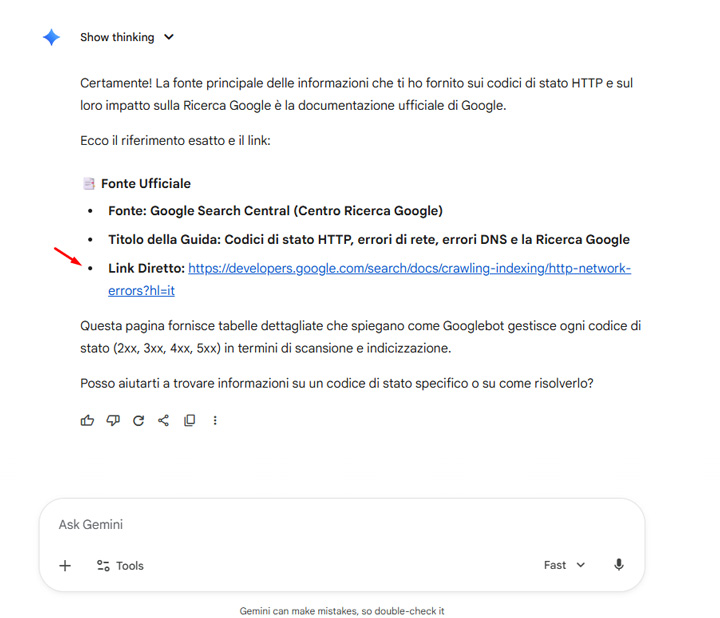Open the developers.google.com http-network-errors link
Image resolution: width=720 pixels, height=618 pixels.
coord(409,269)
